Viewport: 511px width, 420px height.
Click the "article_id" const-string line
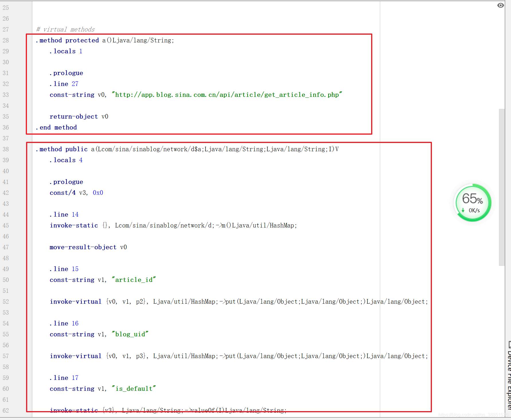(x=103, y=280)
